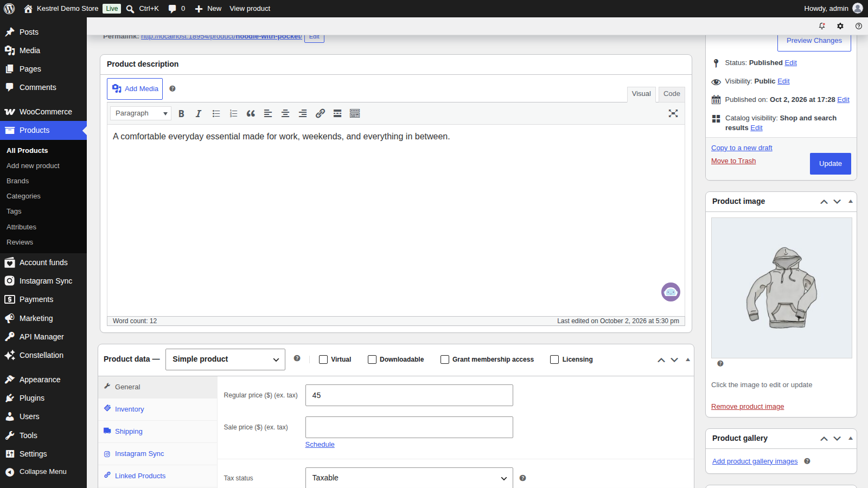Image resolution: width=868 pixels, height=488 pixels.
Task: Click the Preview Changes button
Action: (814, 41)
